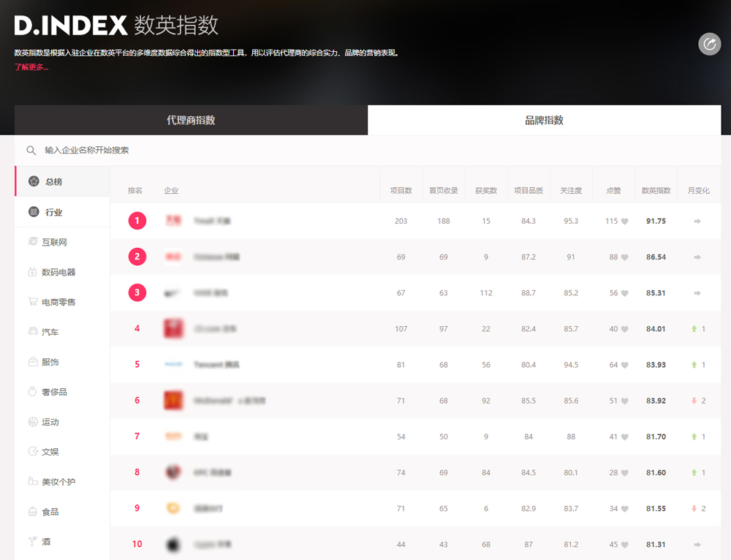Viewport: 731px width, 560px height.
Task: Open the 美妆个护 beauty care icon
Action: [33, 481]
